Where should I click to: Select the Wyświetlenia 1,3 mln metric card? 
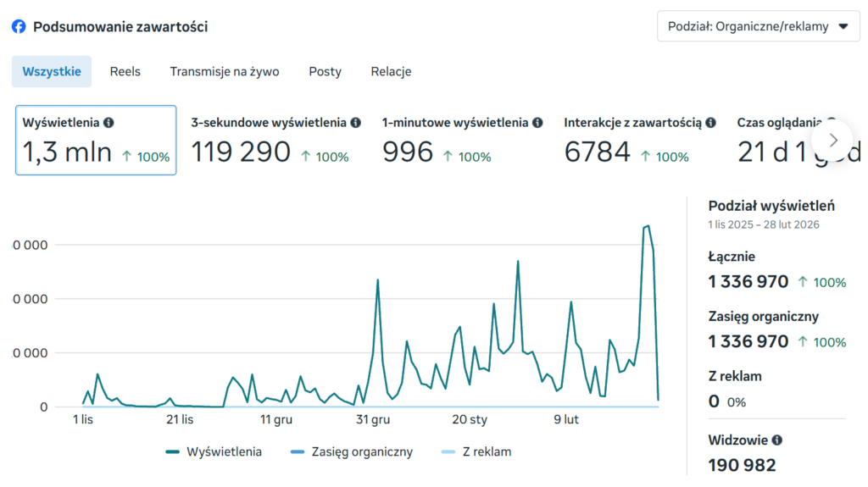pyautogui.click(x=96, y=141)
